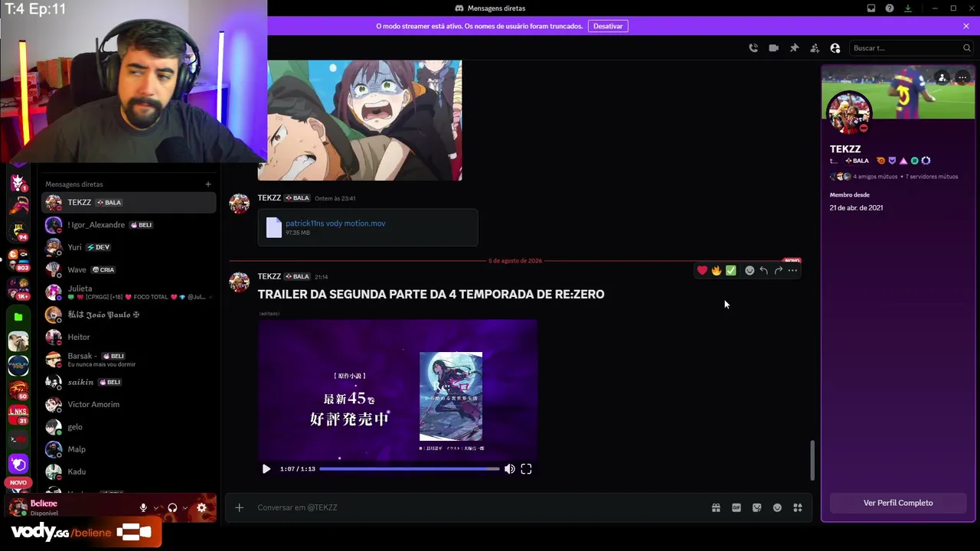The image size is (980, 551).
Task: Open the server with the 94 badge
Action: pyautogui.click(x=18, y=231)
